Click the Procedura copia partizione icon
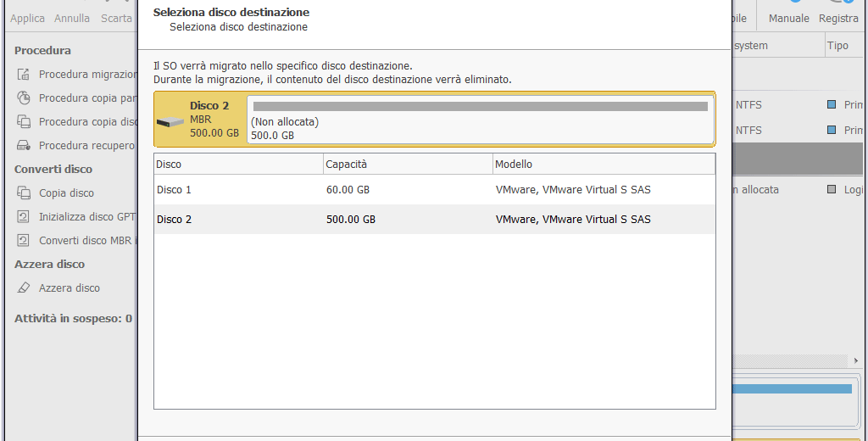 pyautogui.click(x=23, y=98)
